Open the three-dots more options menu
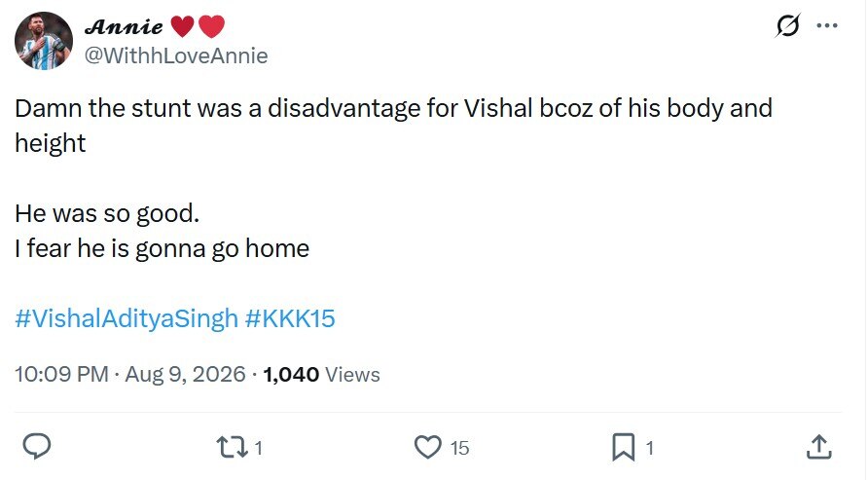868x480 pixels. pos(827,25)
